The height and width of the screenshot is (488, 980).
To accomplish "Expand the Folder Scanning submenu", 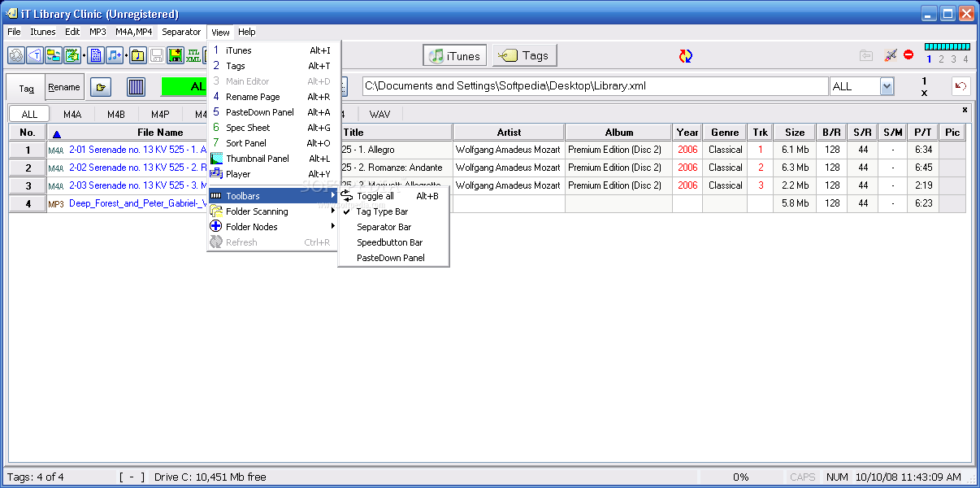I will 273,211.
